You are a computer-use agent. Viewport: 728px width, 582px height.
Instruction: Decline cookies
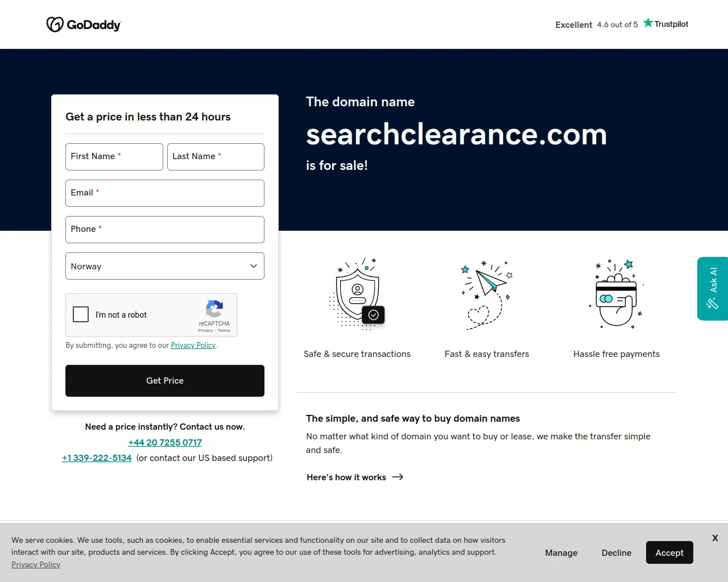pos(616,552)
